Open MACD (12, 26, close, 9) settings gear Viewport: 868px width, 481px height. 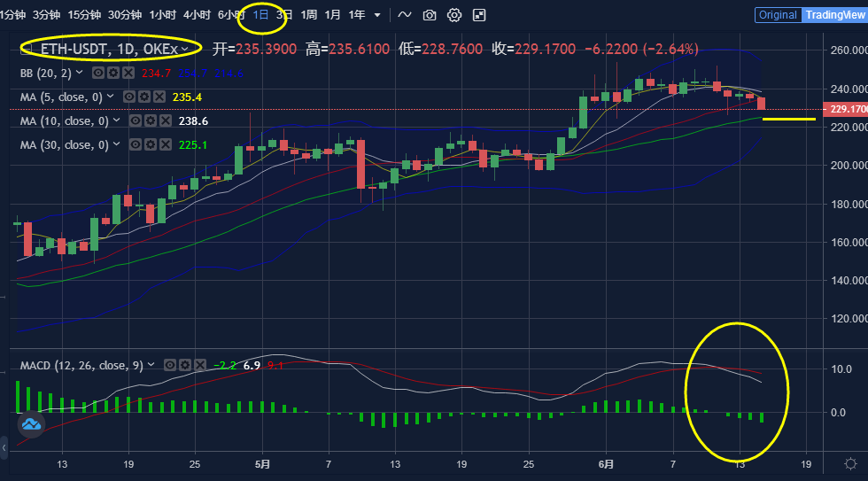[x=185, y=365]
